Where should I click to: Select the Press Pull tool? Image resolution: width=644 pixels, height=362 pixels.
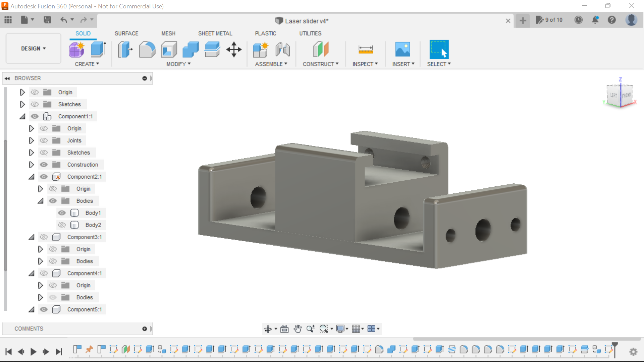pyautogui.click(x=125, y=50)
